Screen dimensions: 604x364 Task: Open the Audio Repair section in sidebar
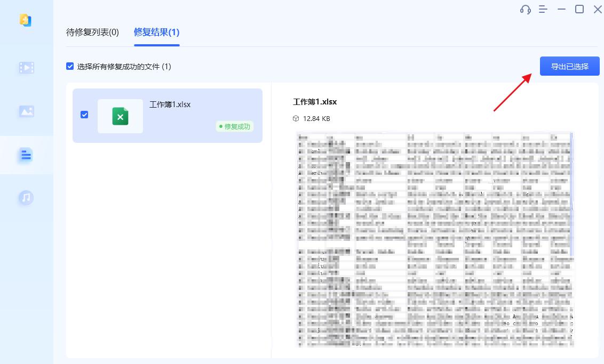point(27,198)
